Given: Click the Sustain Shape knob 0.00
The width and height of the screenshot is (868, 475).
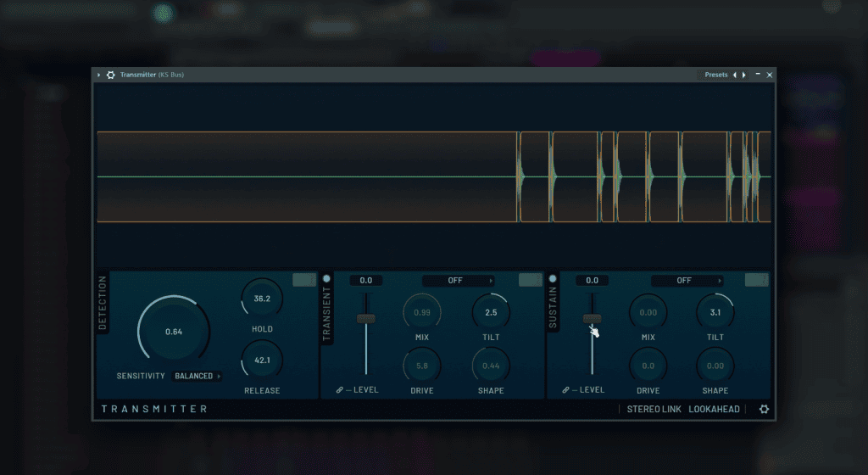Looking at the screenshot, I should [715, 366].
